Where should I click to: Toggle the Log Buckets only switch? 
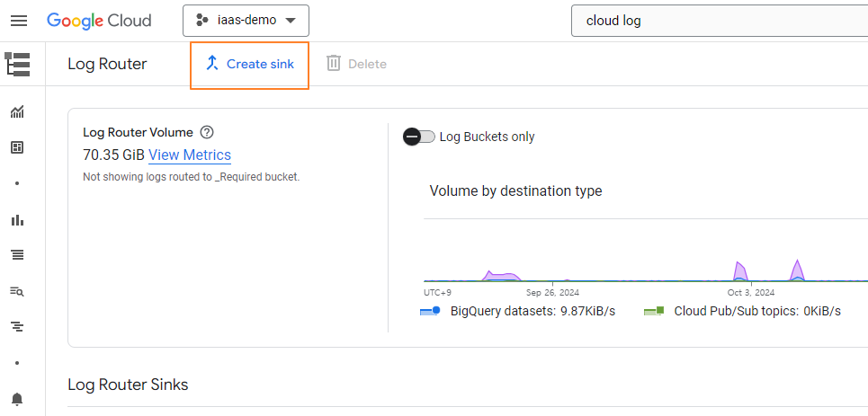point(419,137)
